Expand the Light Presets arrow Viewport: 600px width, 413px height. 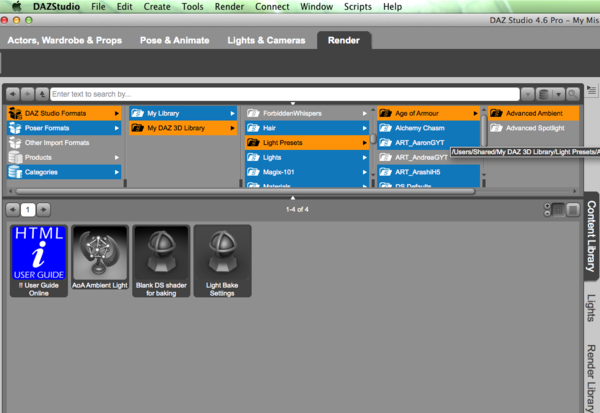(x=364, y=143)
